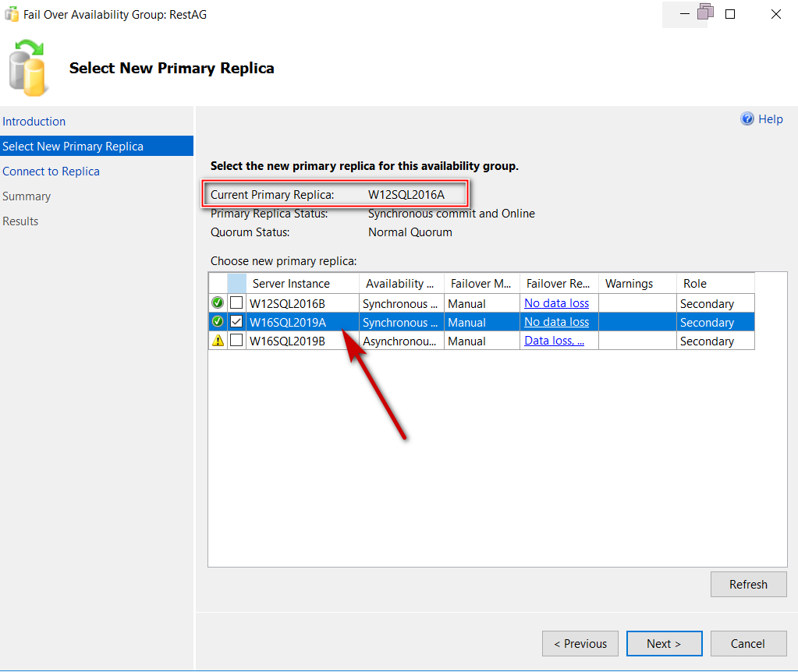Select the Select New Primary Replica step

click(73, 147)
